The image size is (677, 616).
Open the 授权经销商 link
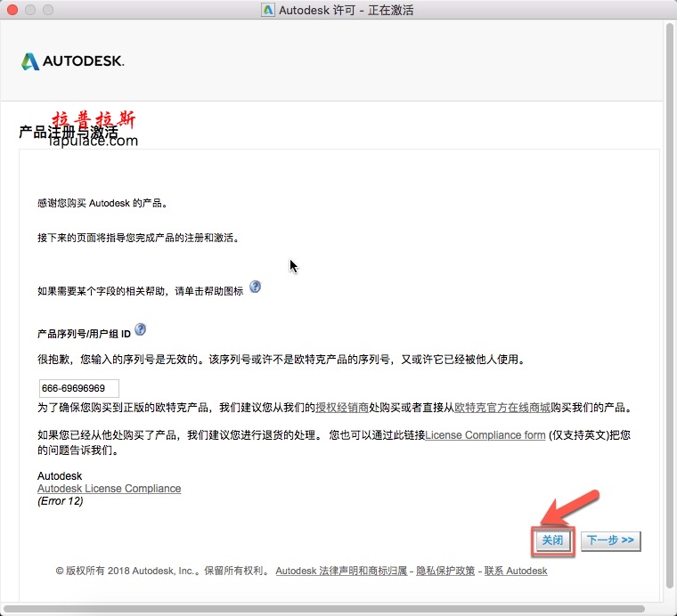click(x=341, y=407)
